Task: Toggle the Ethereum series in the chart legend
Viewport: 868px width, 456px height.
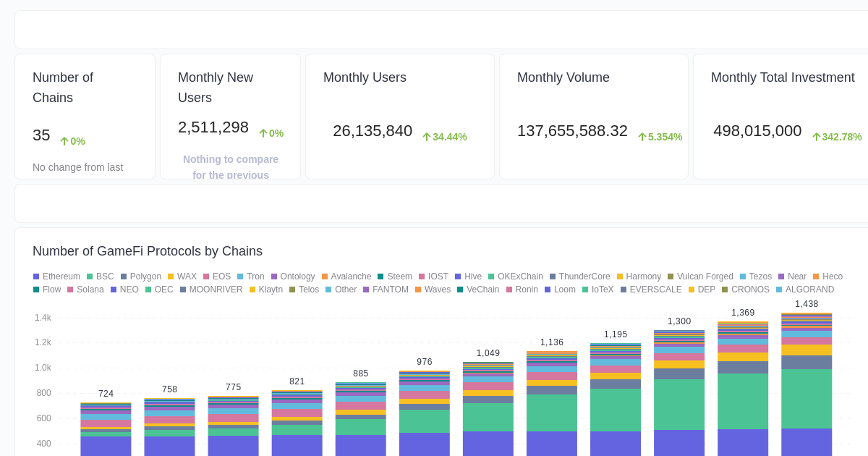Action: pyautogui.click(x=35, y=276)
